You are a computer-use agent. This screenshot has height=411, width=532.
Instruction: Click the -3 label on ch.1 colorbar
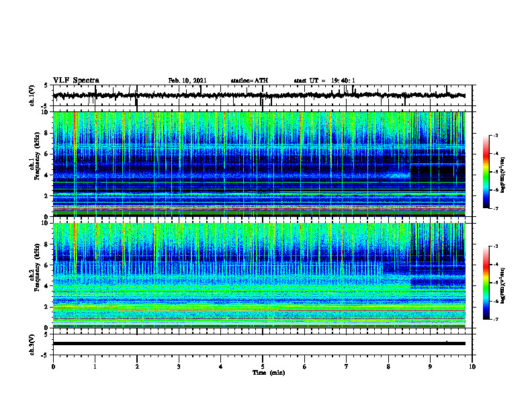[495, 135]
